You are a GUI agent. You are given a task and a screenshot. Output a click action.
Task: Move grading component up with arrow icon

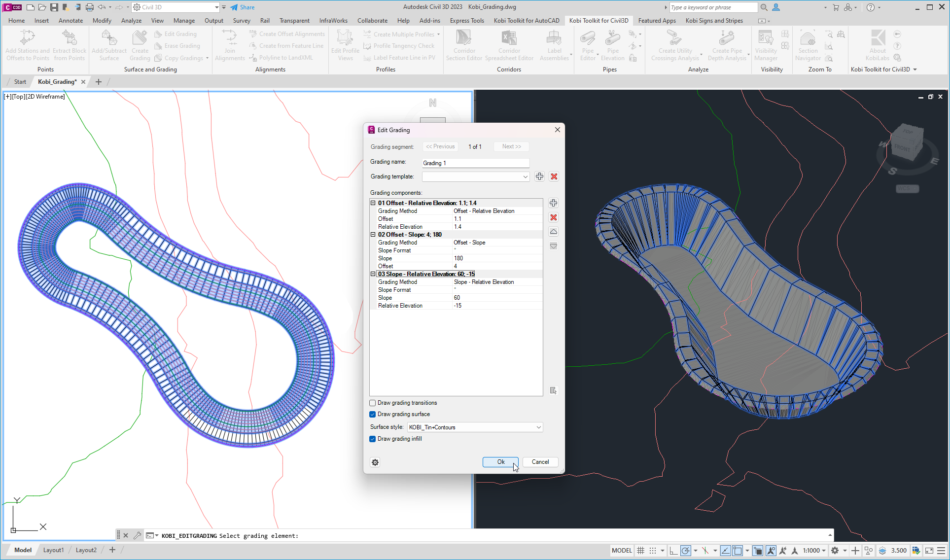click(x=553, y=232)
